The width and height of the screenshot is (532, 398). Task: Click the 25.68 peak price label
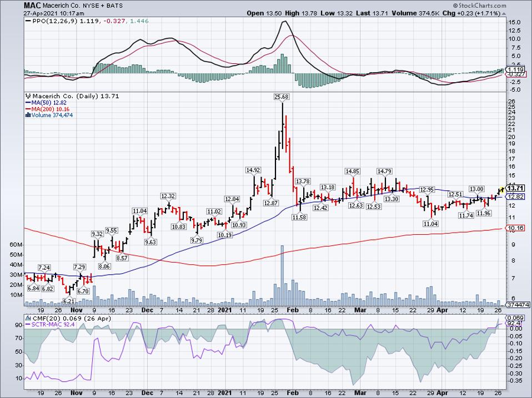point(282,97)
